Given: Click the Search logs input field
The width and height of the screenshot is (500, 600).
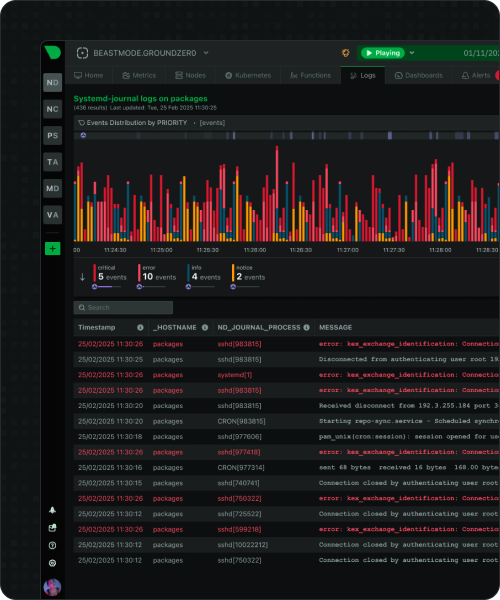Looking at the screenshot, I should click(123, 308).
